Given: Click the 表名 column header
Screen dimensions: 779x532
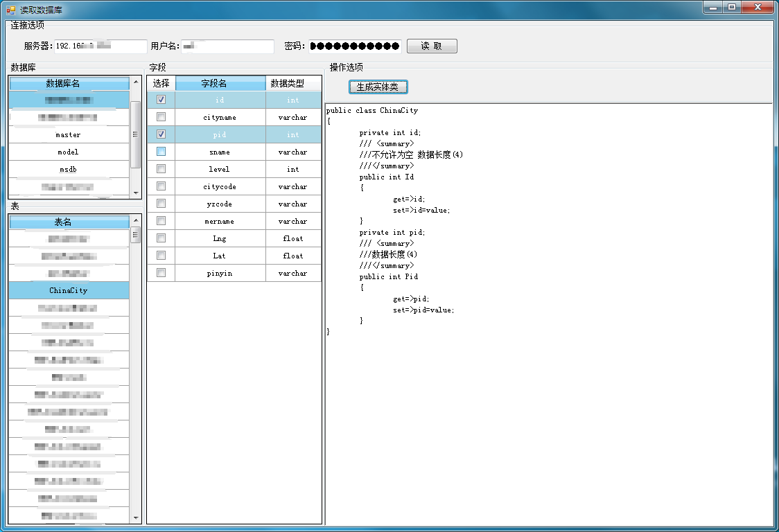Looking at the screenshot, I should (x=69, y=222).
